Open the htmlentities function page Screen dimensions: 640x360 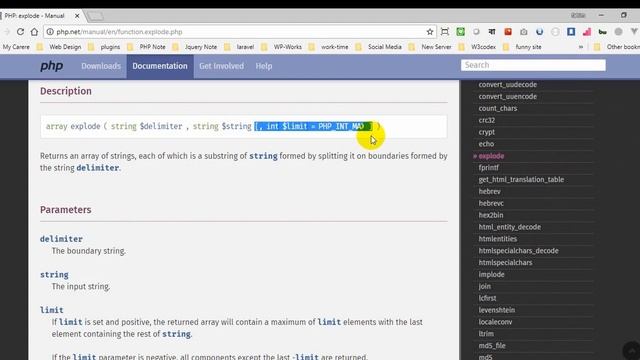[x=498, y=239]
